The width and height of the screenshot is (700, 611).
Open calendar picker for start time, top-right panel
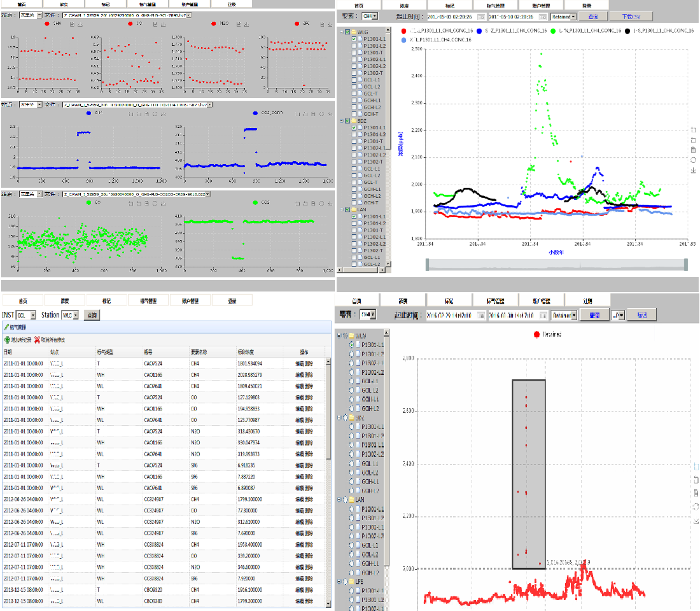tap(480, 17)
